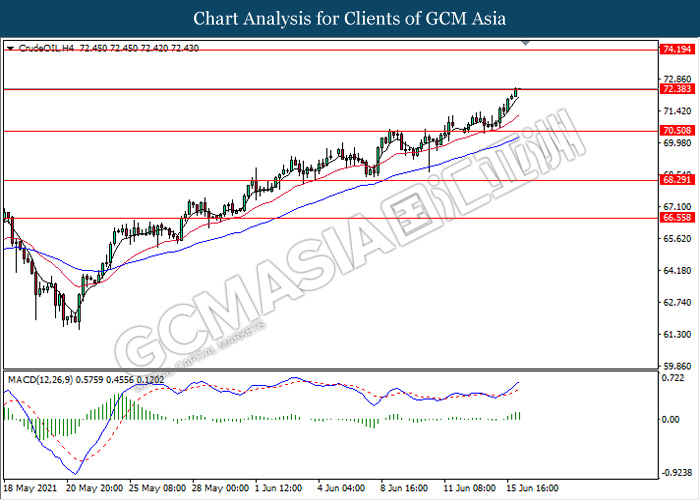Click the 28 May 00:00 time label
Screen dimensions: 700x500
[221, 488]
